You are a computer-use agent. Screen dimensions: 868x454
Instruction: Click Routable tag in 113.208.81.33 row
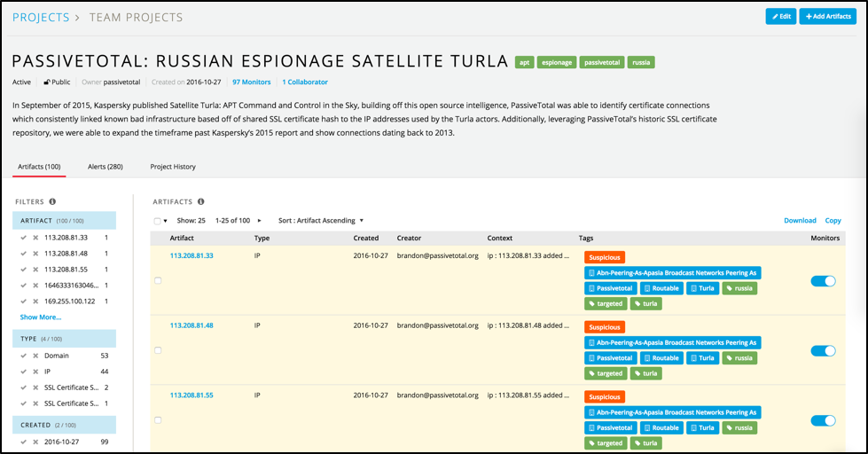point(661,288)
